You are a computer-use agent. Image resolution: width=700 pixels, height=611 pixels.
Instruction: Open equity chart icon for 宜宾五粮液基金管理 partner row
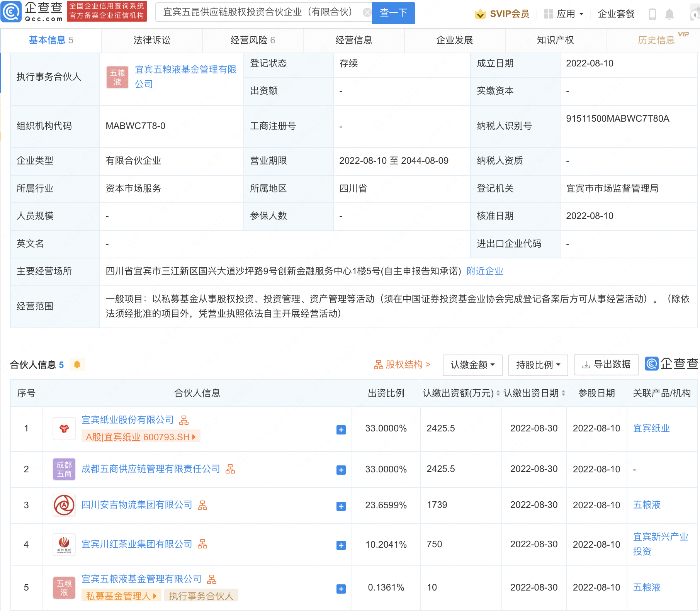click(x=212, y=579)
